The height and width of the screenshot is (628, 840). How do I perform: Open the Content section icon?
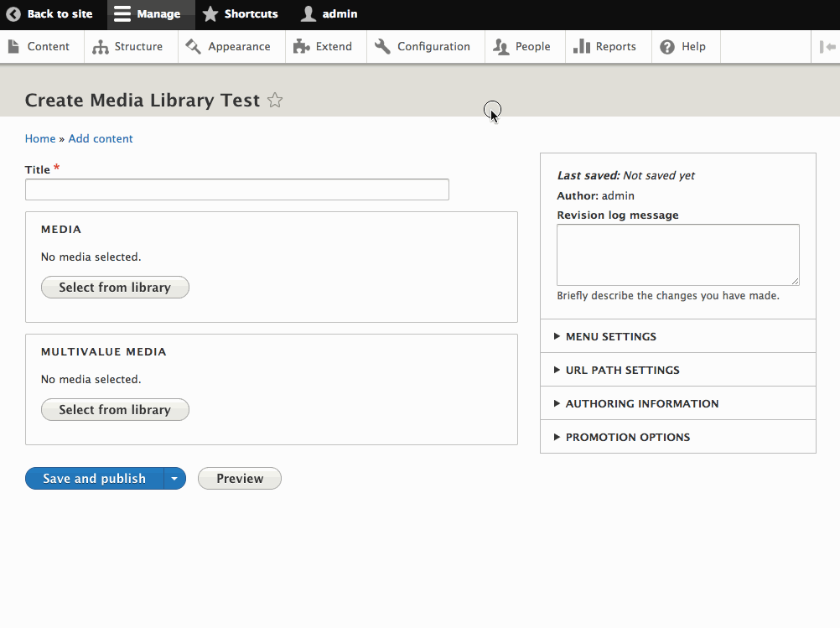(13, 46)
